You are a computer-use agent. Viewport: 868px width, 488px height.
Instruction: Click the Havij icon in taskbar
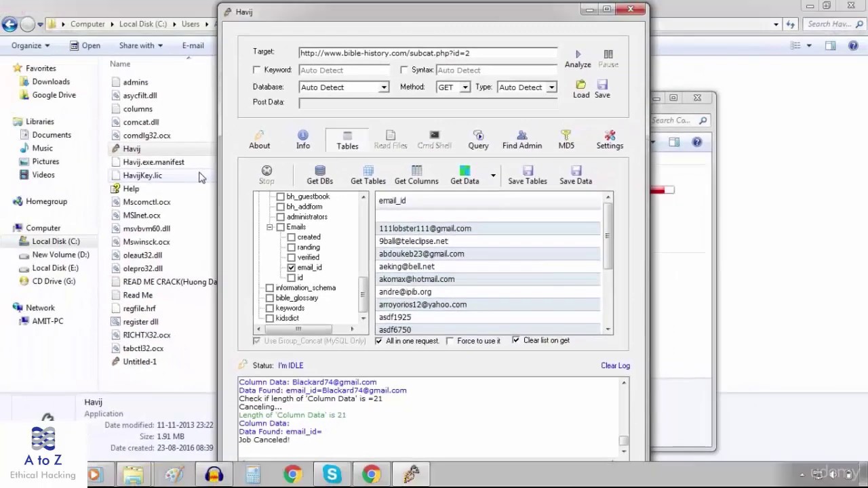411,474
